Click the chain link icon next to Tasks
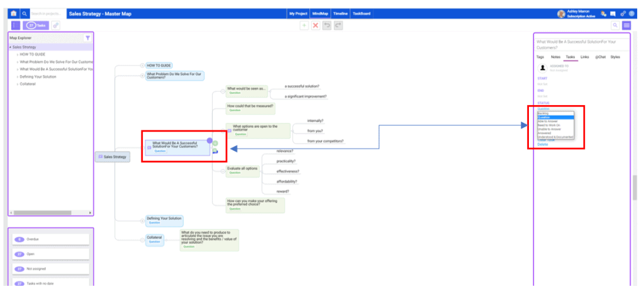Screen dimensions: 644x296 (x=56, y=25)
